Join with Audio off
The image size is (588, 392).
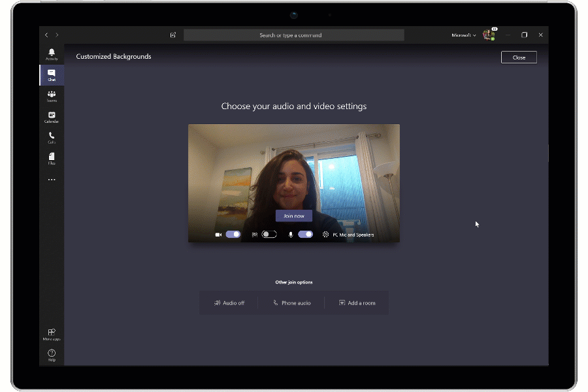click(229, 302)
